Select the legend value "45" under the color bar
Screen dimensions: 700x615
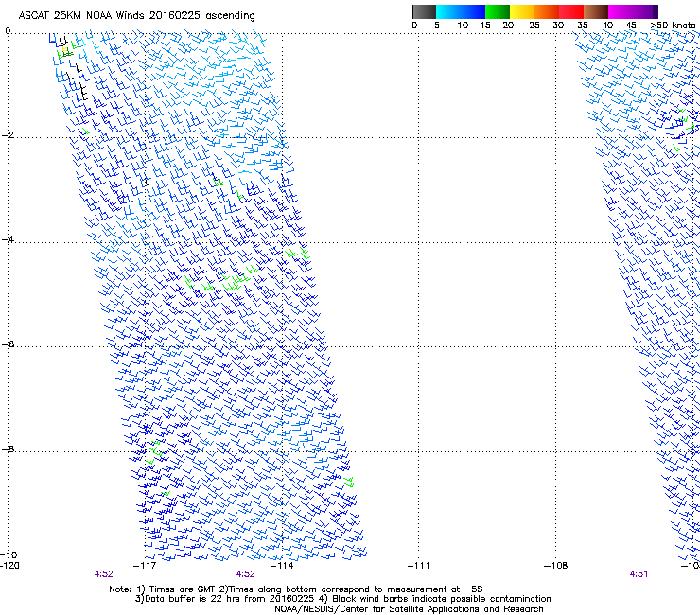tap(631, 26)
